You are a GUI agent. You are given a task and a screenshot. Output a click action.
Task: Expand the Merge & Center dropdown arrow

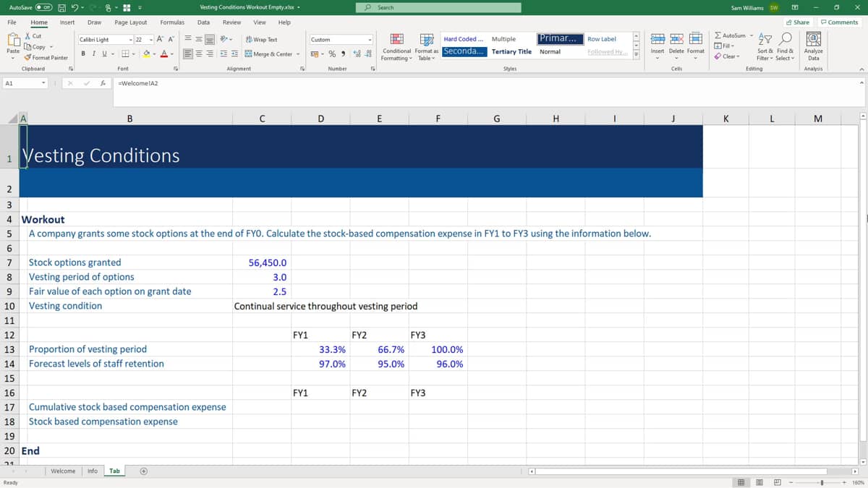(299, 54)
